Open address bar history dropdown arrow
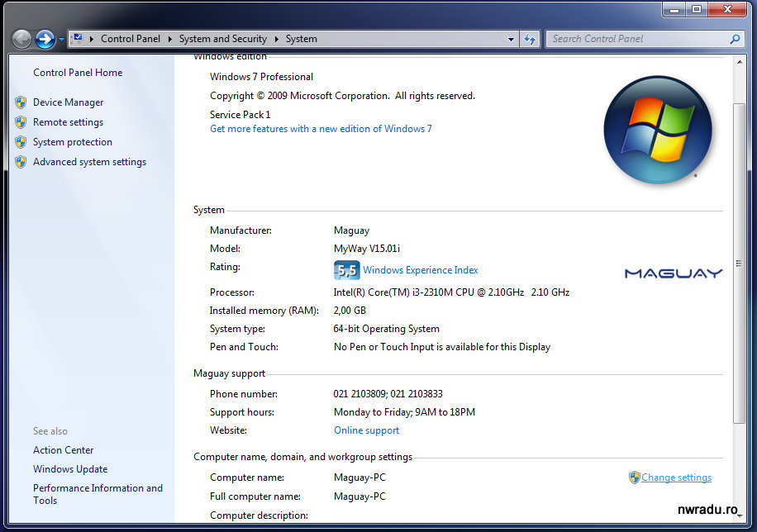757x532 pixels. [x=511, y=39]
